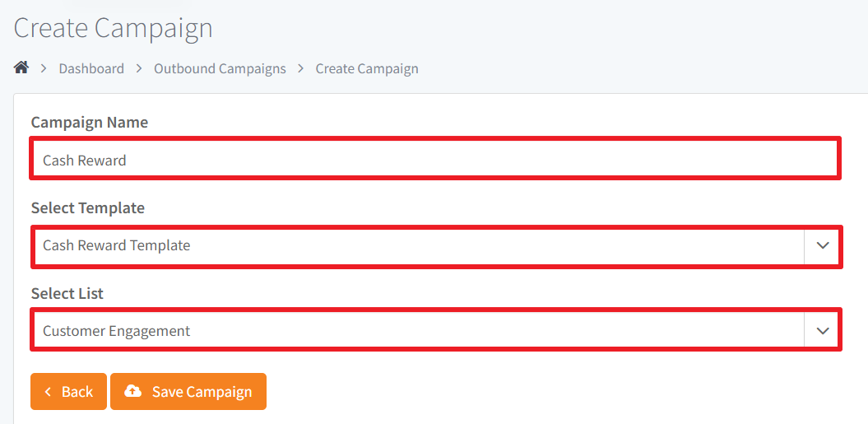The width and height of the screenshot is (868, 424).
Task: Select the Create Campaign breadcrumb item
Action: point(367,68)
